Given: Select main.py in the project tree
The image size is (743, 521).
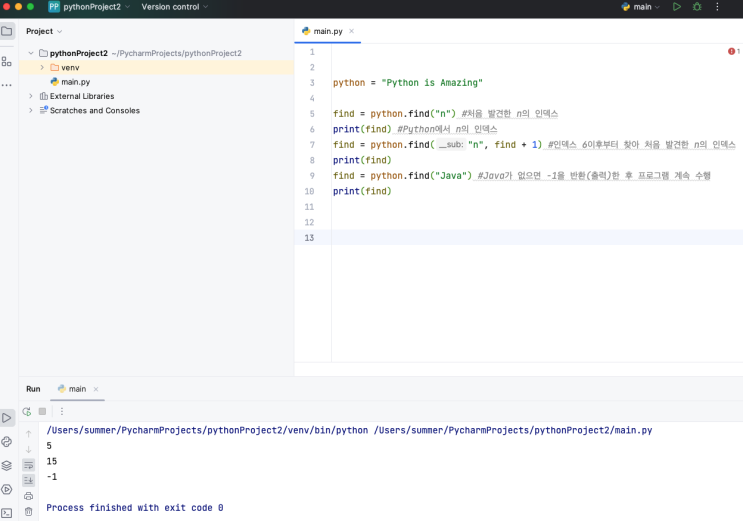Looking at the screenshot, I should pos(75,82).
